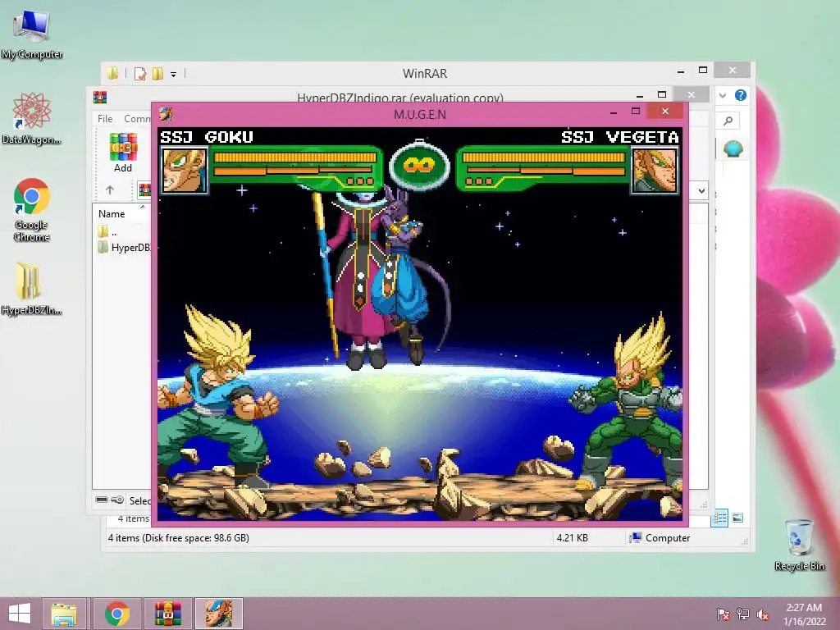840x630 pixels.
Task: Open the File menu in WinRAR
Action: [x=105, y=118]
